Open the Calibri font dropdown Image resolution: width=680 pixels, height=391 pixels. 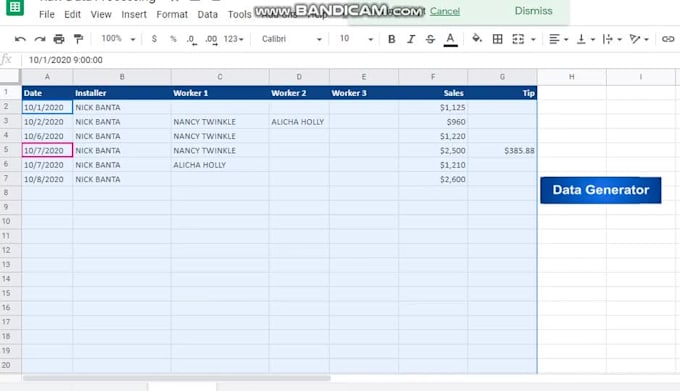(291, 39)
